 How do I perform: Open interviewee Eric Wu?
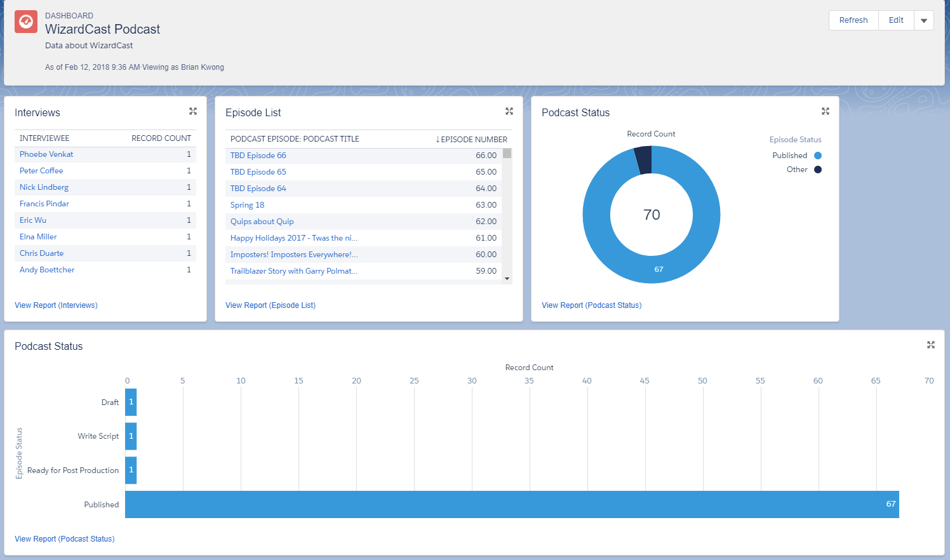(33, 220)
